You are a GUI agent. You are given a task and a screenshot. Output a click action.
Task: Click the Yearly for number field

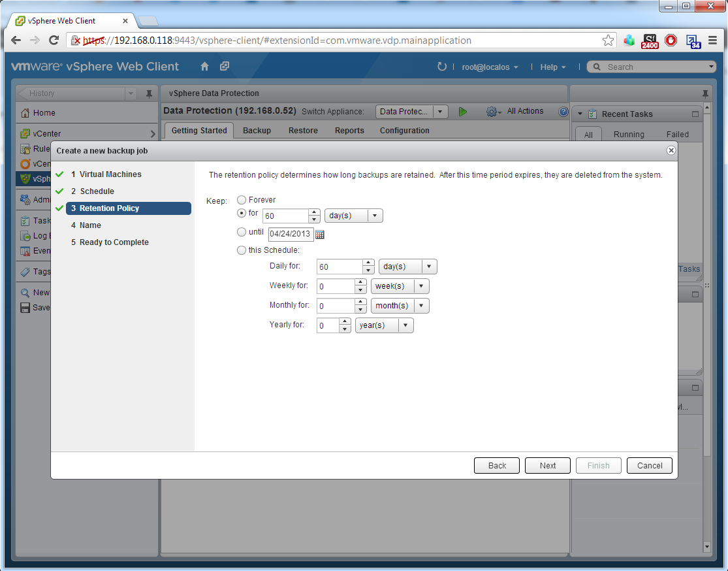(x=328, y=325)
